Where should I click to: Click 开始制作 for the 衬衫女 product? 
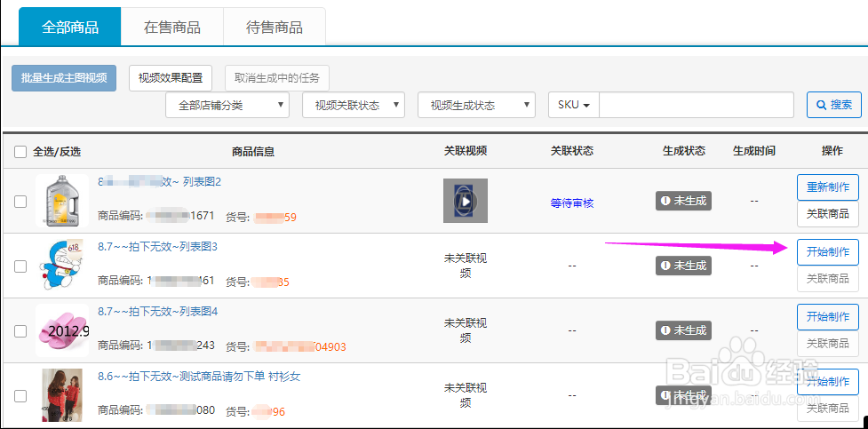pyautogui.click(x=828, y=381)
